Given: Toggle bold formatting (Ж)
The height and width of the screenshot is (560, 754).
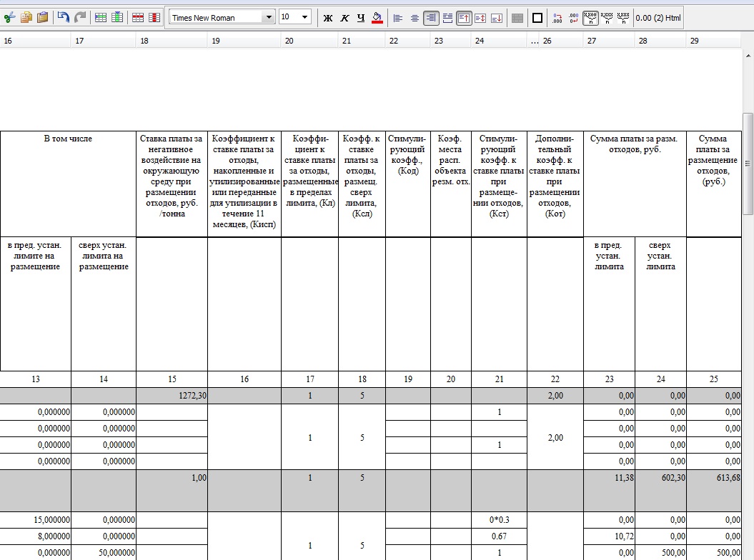Looking at the screenshot, I should [328, 17].
